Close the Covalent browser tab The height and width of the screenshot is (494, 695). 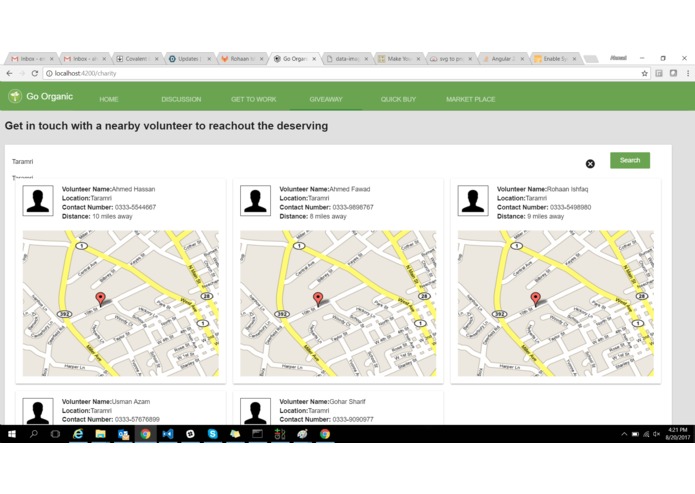tap(156, 58)
